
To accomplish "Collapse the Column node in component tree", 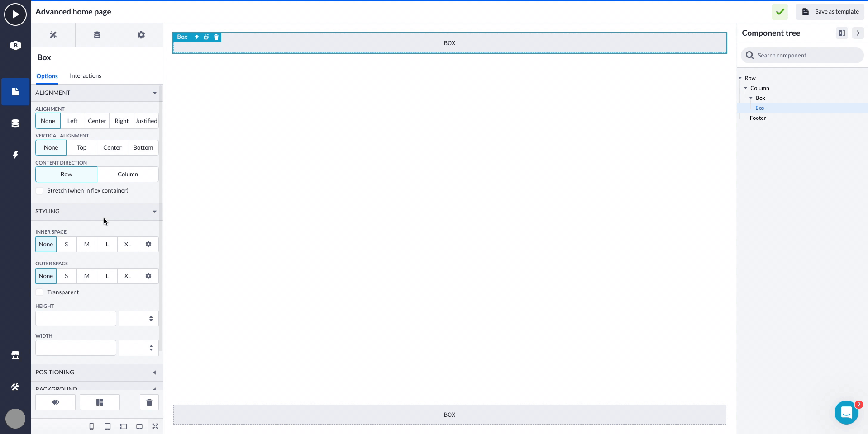I will (746, 88).
